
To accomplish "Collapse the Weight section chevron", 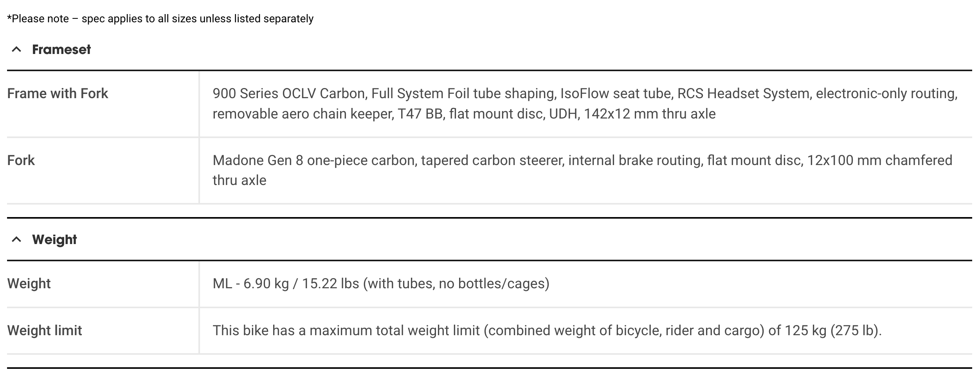I will pos(16,240).
